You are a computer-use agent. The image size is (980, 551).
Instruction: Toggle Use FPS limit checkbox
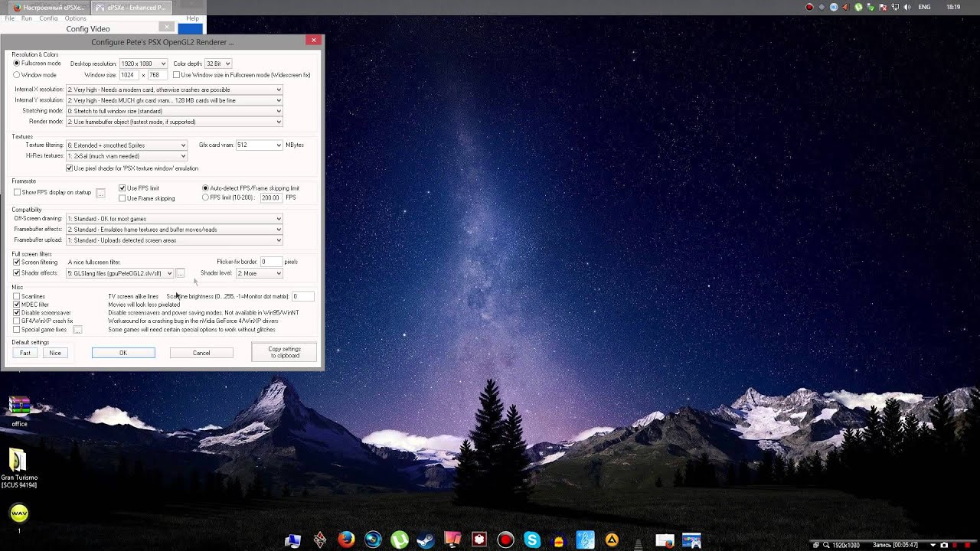pos(122,188)
